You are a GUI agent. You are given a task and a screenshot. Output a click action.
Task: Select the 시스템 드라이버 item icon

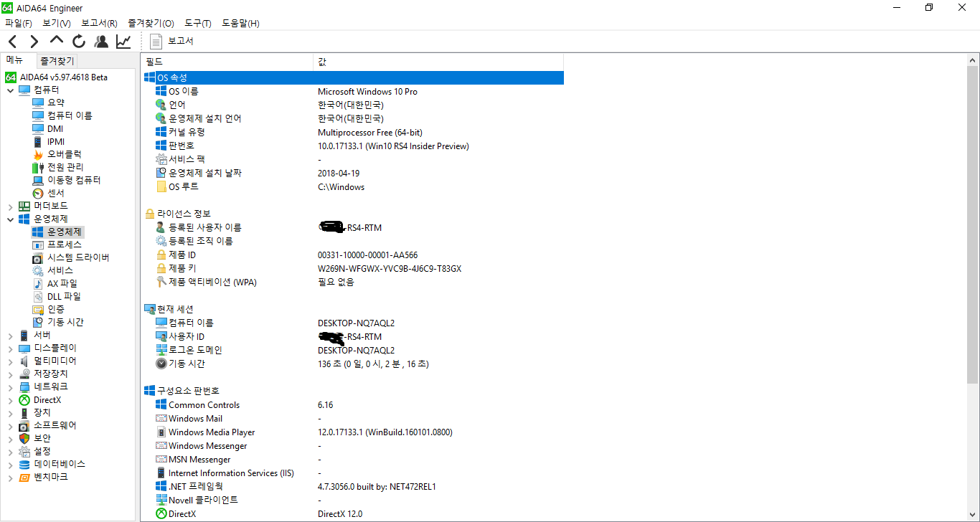38,257
